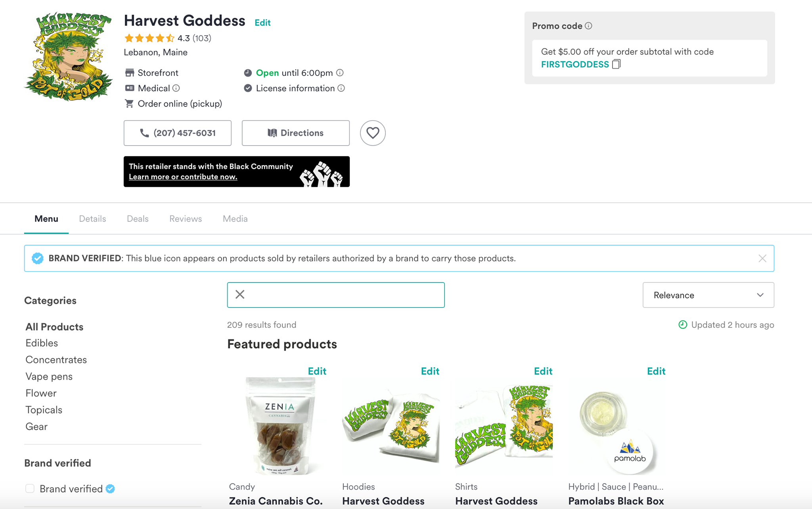The image size is (812, 509).
Task: Click info icon beside Medical
Action: tap(176, 88)
